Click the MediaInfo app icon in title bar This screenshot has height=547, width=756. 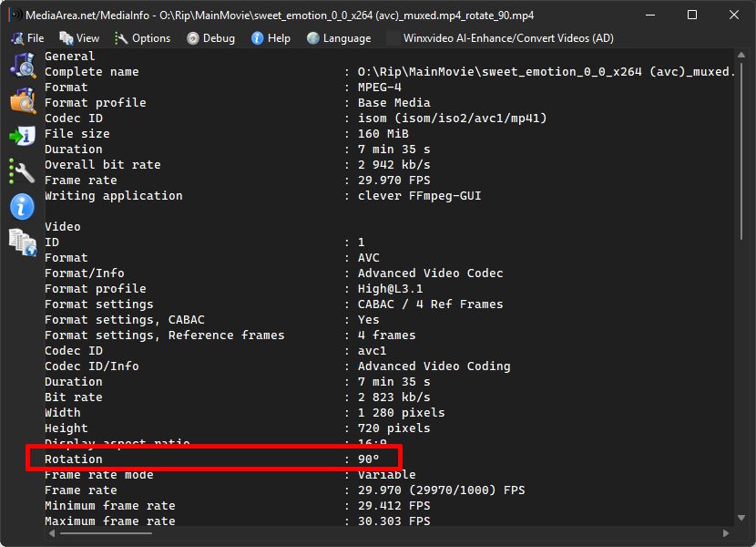[15, 15]
